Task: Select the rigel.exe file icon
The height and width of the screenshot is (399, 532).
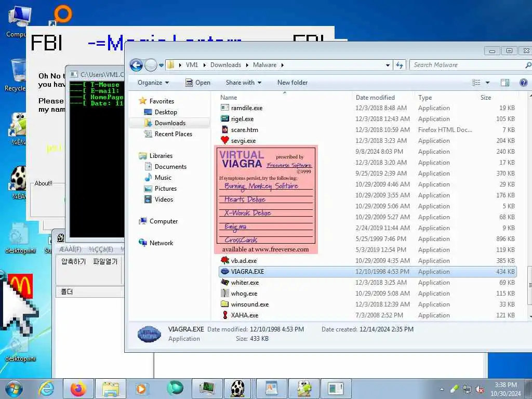Action: tap(224, 119)
